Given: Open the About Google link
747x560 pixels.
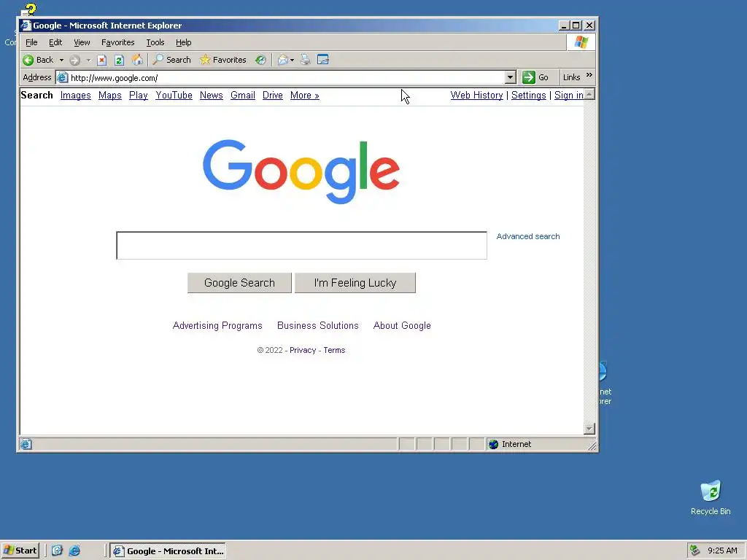Looking at the screenshot, I should pos(402,326).
